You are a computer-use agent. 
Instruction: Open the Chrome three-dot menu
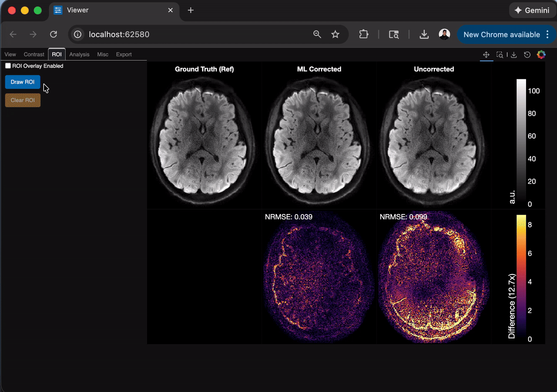click(547, 34)
